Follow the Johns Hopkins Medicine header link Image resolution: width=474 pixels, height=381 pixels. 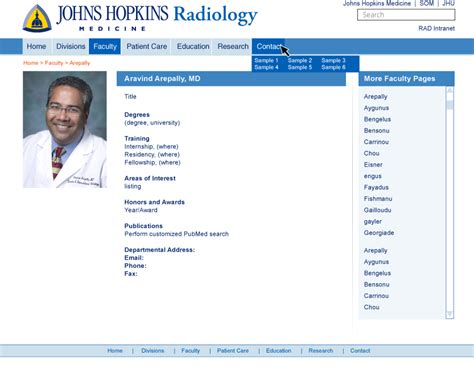tap(377, 3)
